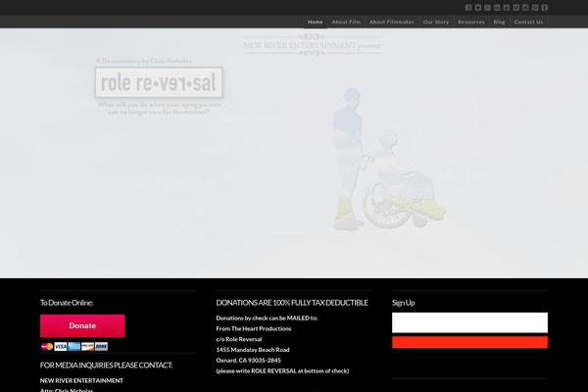Open the Contact Us menu item
Image resolution: width=588 pixels, height=392 pixels.
(528, 22)
